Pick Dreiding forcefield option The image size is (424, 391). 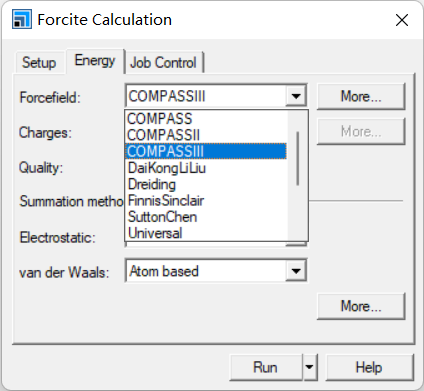[206, 184]
